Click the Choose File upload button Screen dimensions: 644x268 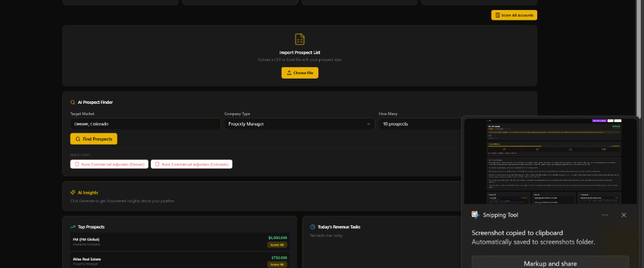tap(300, 73)
